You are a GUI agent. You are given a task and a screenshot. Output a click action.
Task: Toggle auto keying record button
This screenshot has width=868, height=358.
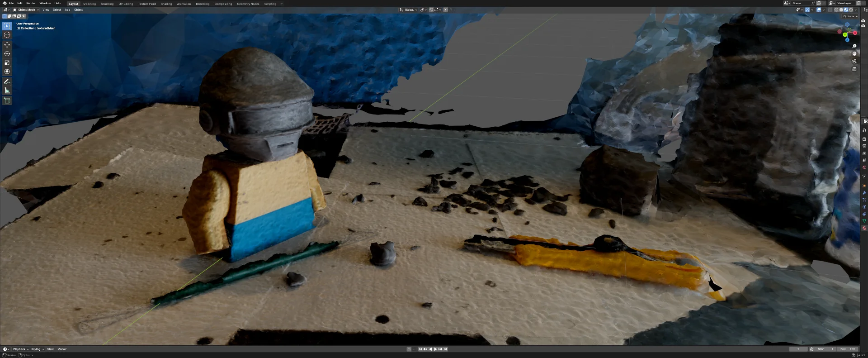pos(409,349)
